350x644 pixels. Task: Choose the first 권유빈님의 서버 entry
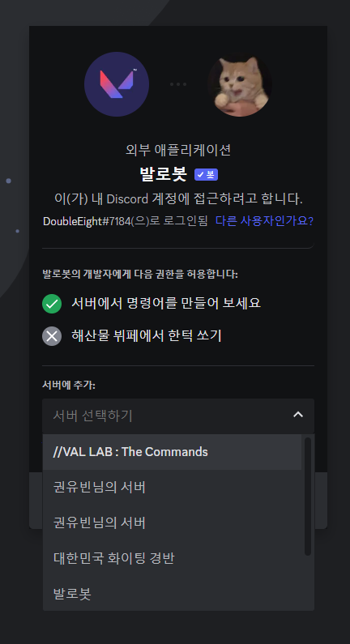click(x=172, y=488)
